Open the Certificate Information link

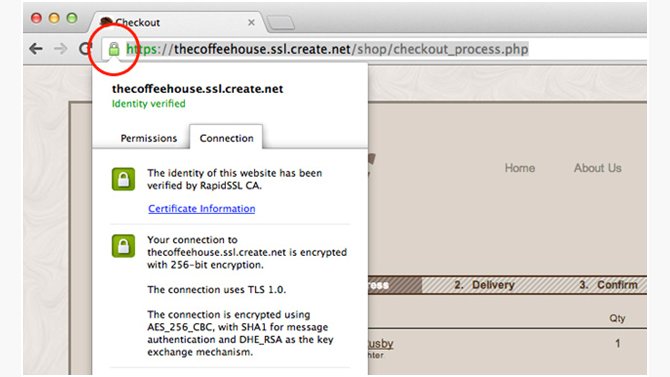click(x=202, y=209)
